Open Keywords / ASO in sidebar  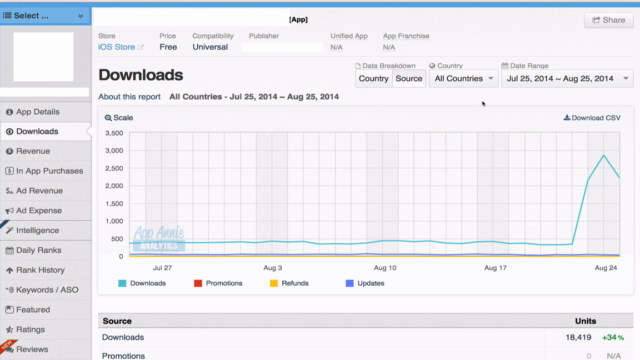[x=46, y=290]
